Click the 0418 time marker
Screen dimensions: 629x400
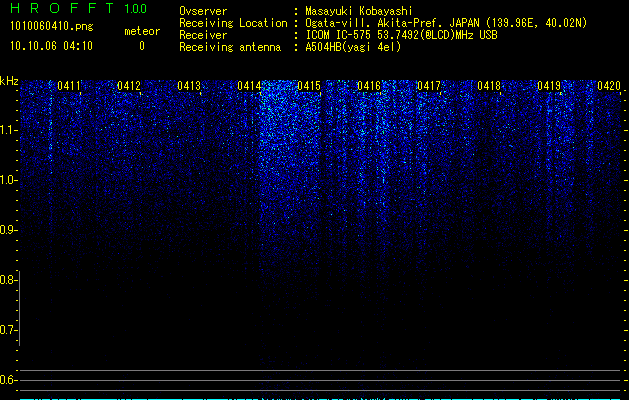[x=489, y=86]
